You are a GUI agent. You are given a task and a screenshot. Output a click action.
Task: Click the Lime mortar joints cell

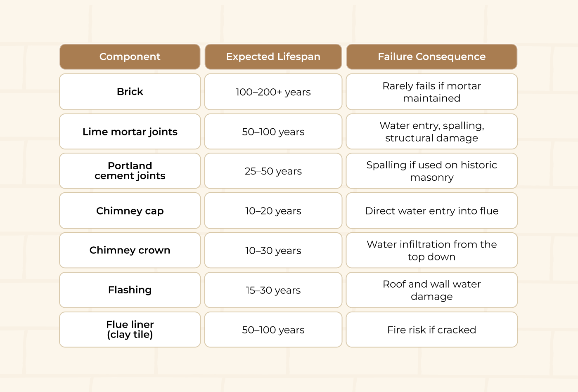point(130,132)
